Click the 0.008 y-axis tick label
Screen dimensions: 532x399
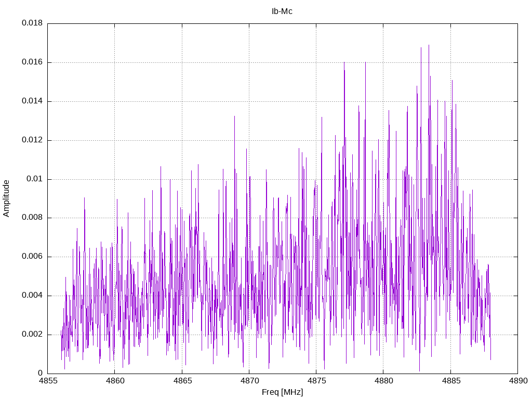click(x=32, y=218)
